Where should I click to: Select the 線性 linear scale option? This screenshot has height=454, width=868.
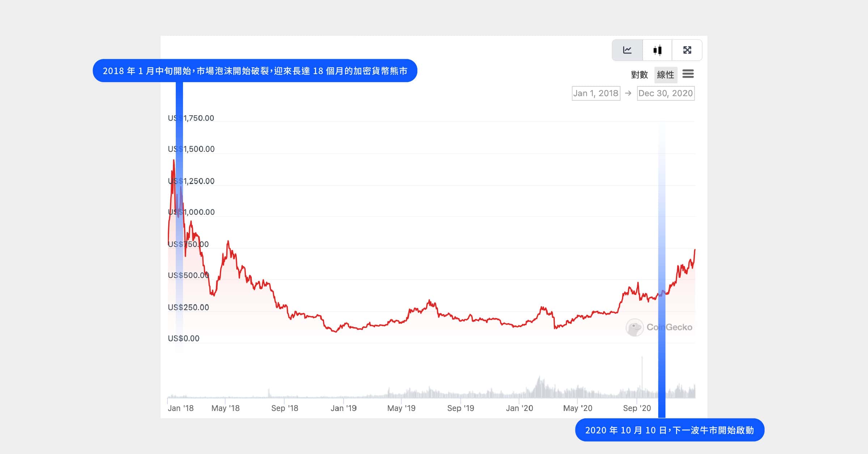(665, 75)
